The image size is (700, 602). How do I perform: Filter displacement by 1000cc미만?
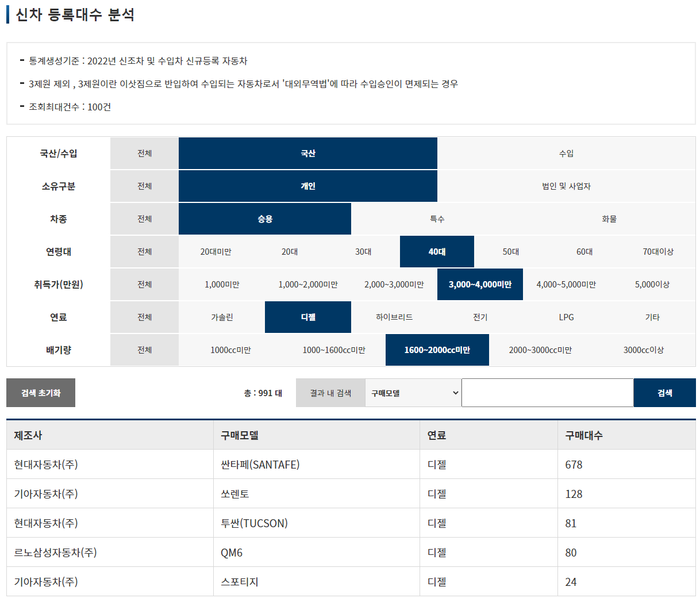point(230,350)
